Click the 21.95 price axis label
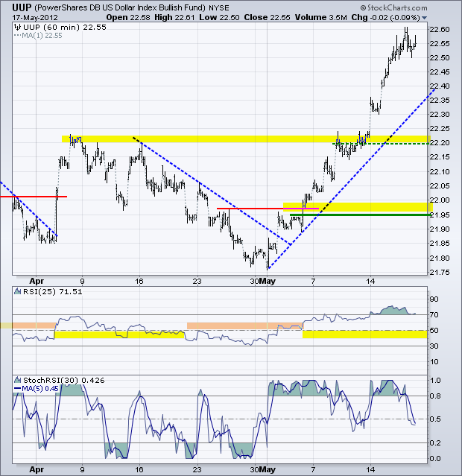462x476 pixels. 439,215
